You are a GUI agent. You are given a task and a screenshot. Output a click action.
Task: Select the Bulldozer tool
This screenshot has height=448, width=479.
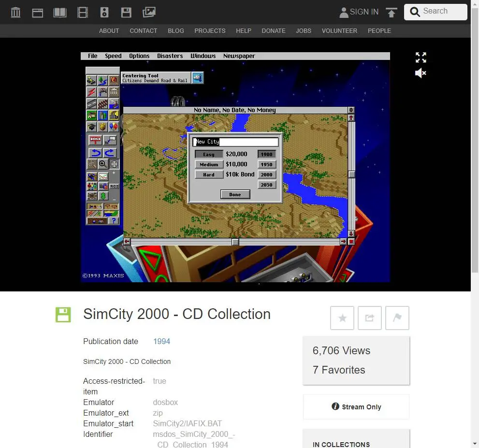(91, 80)
